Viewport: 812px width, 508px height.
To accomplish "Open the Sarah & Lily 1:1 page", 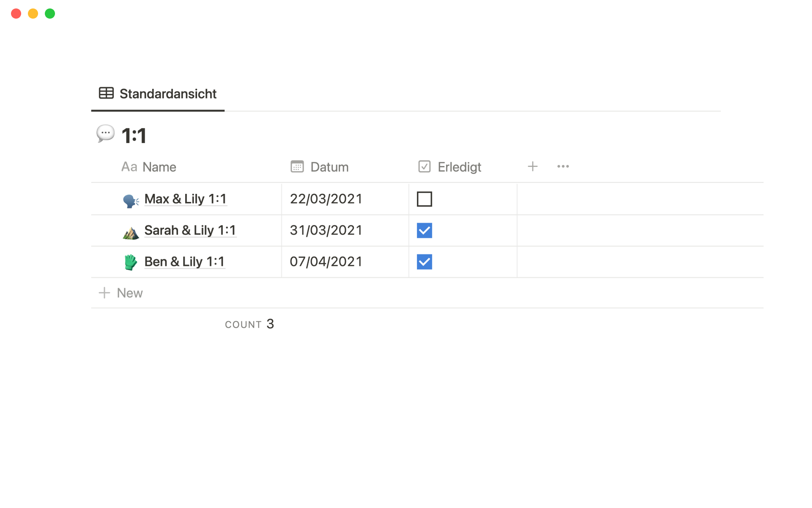I will [190, 230].
